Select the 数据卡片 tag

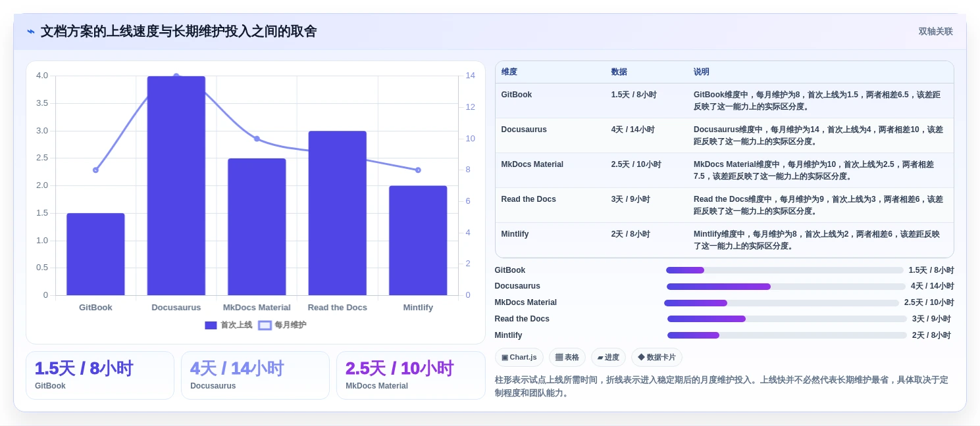(657, 357)
